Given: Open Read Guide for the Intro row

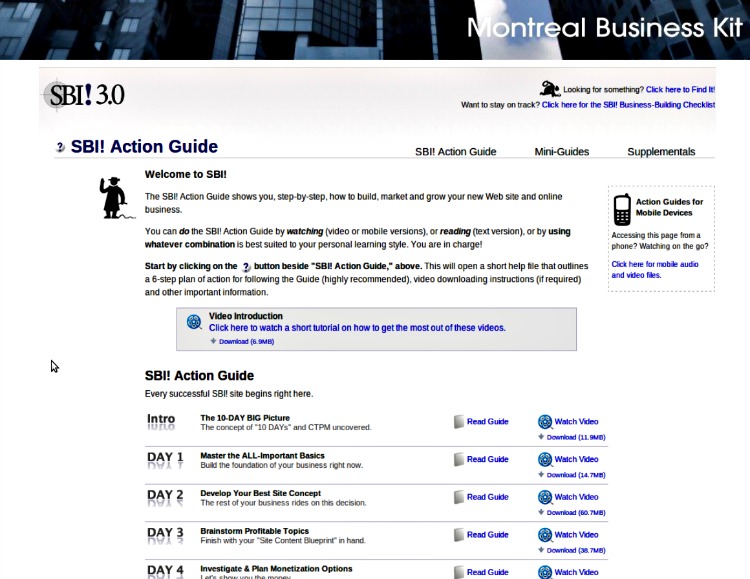Looking at the screenshot, I should 487,422.
